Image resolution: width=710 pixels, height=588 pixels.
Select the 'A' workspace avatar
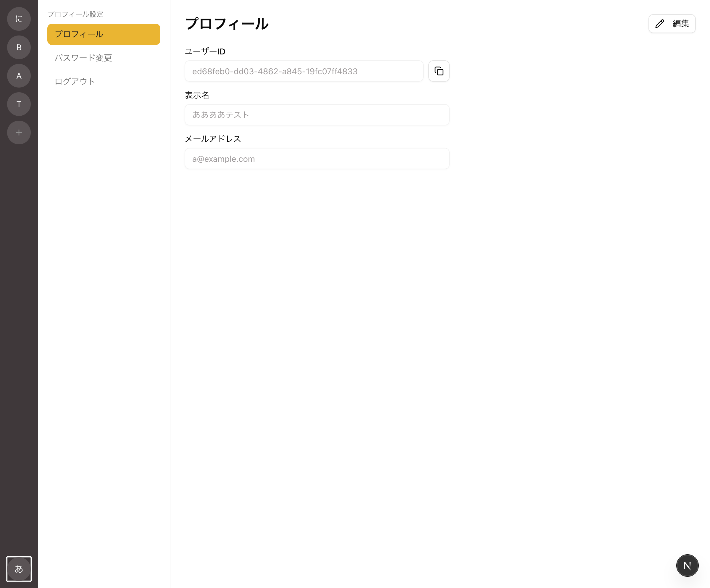tap(19, 76)
